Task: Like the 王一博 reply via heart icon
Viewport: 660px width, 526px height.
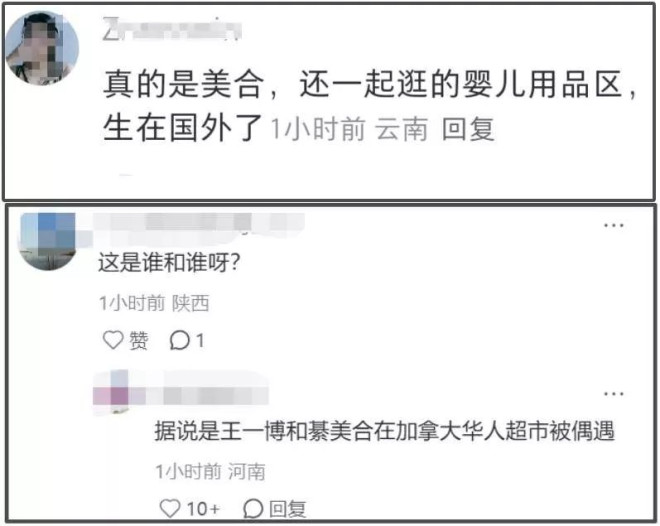Action: [170, 508]
